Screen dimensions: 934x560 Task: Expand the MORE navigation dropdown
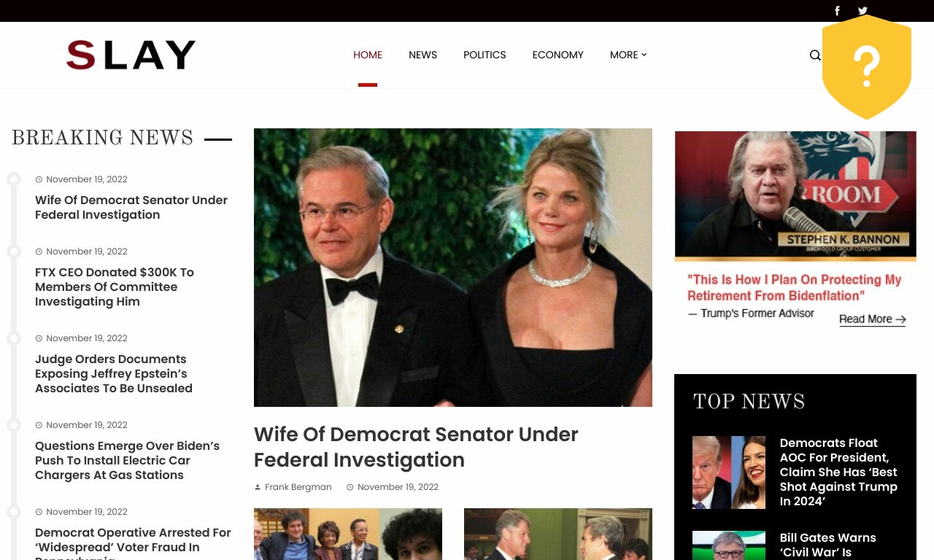(x=628, y=55)
